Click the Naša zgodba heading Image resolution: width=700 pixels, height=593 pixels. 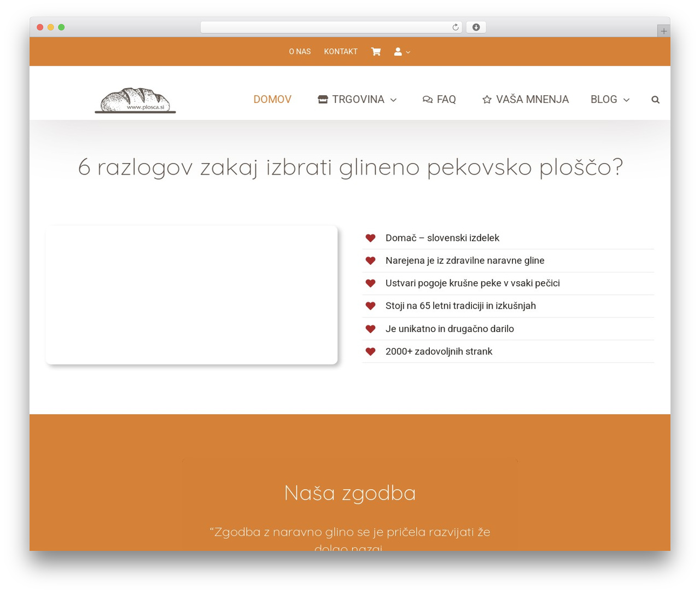point(350,493)
